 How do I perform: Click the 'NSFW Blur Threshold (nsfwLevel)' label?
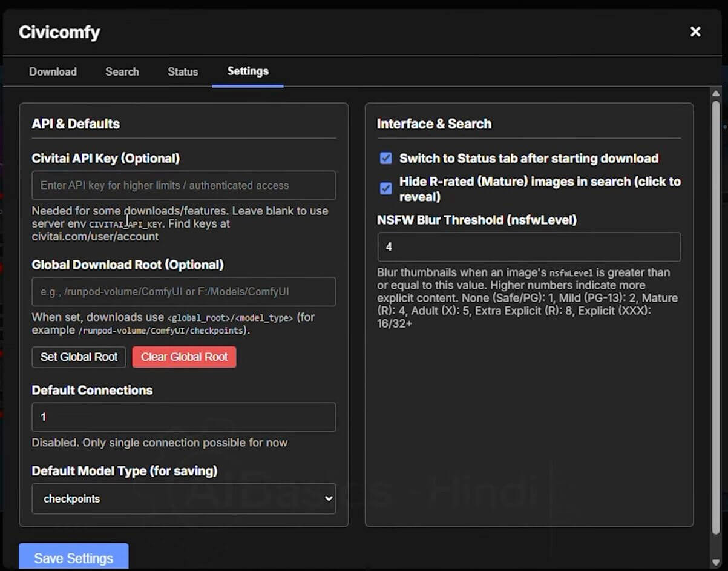(477, 220)
